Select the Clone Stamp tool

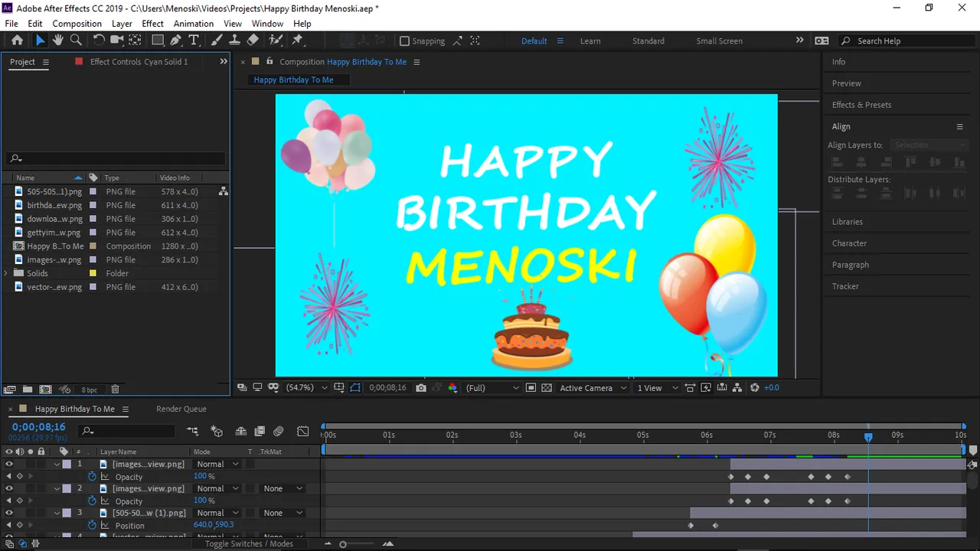234,41
